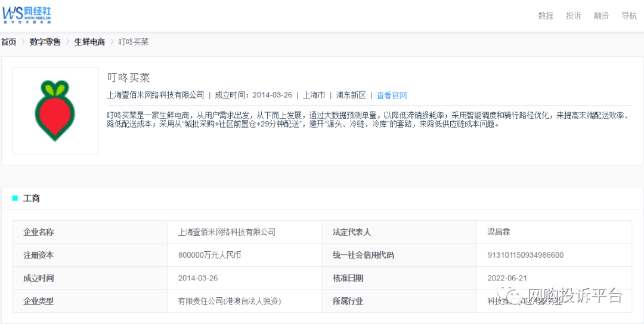The width and height of the screenshot is (644, 324).
Task: Go to 首页 breadcrumb
Action: pyautogui.click(x=8, y=42)
